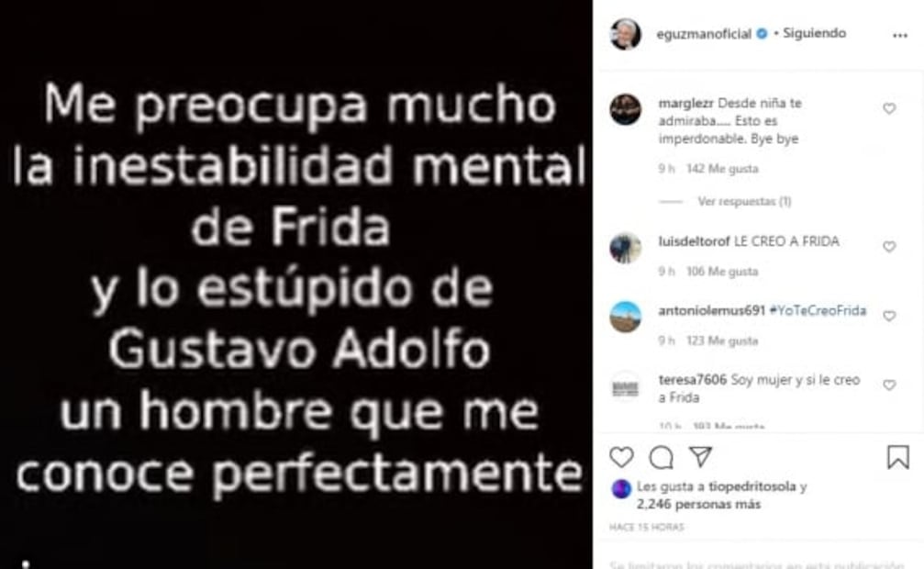Image resolution: width=924 pixels, height=569 pixels.
Task: Open the Siguiendo following options
Action: point(815,34)
